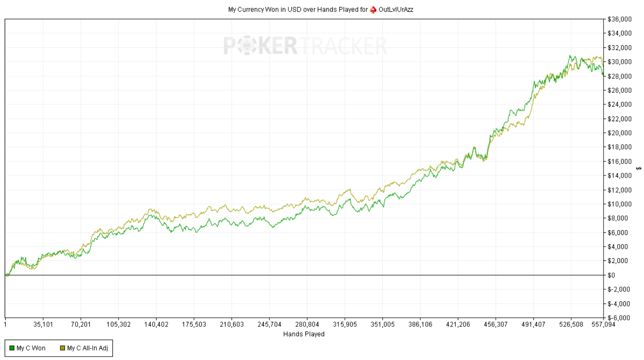Click the "245,704" x-axis label
The image size is (644, 360).
click(x=269, y=324)
